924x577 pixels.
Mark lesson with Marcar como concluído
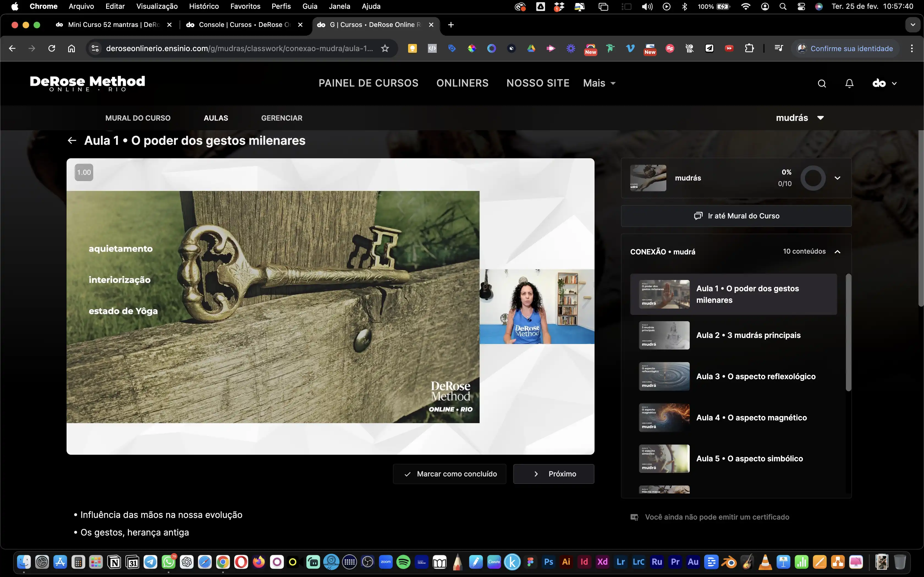449,474
